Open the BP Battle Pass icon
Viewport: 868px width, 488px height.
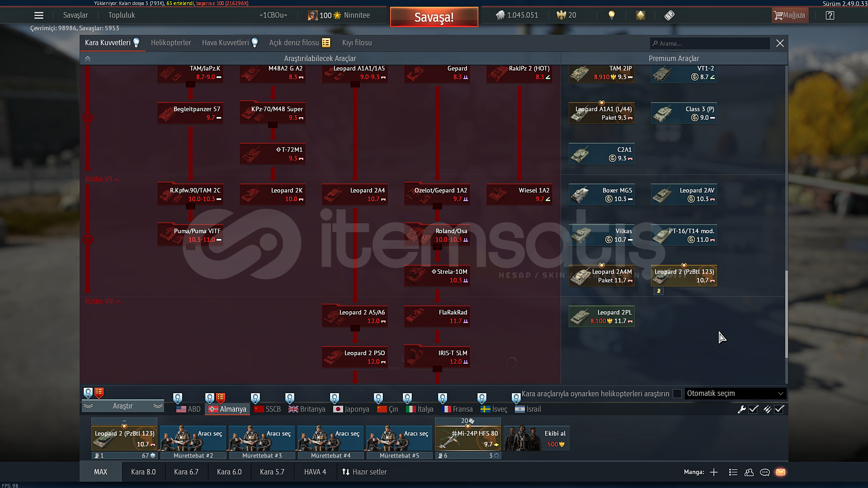coord(670,15)
